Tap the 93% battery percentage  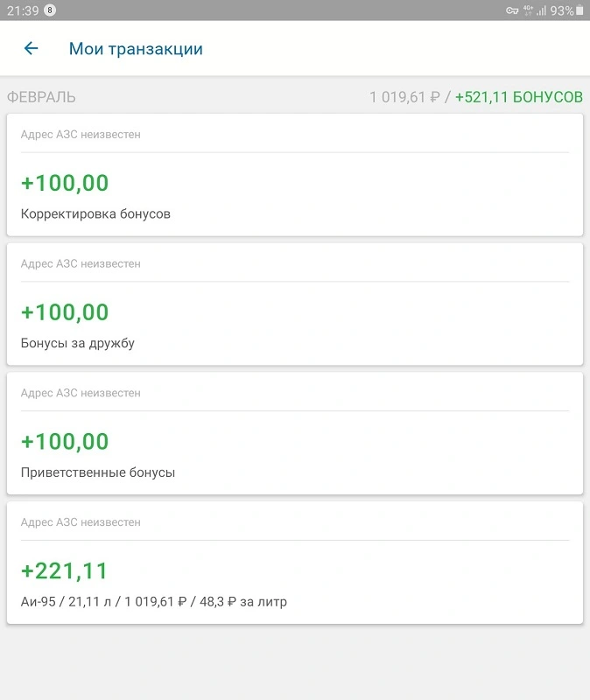coord(562,10)
